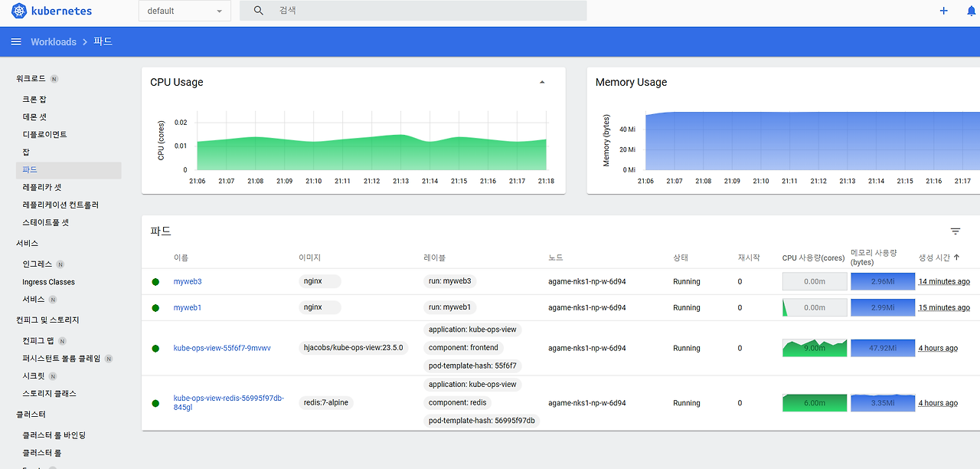Click the 15 minutes ago timestamp
980x469 pixels.
coord(944,308)
